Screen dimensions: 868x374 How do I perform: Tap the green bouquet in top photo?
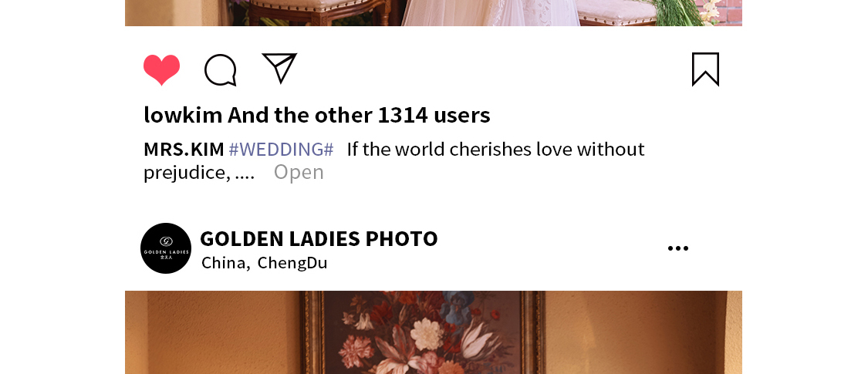678,13
